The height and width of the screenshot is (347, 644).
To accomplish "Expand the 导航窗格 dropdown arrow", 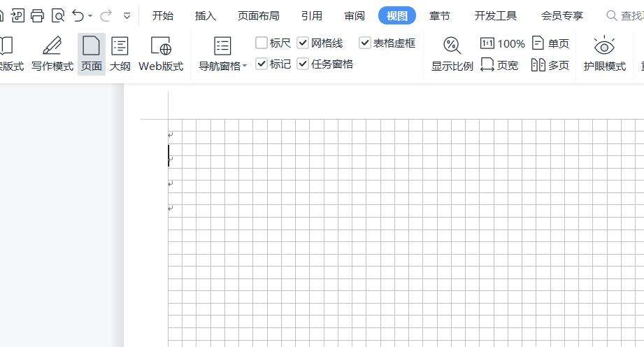I will click(x=244, y=66).
